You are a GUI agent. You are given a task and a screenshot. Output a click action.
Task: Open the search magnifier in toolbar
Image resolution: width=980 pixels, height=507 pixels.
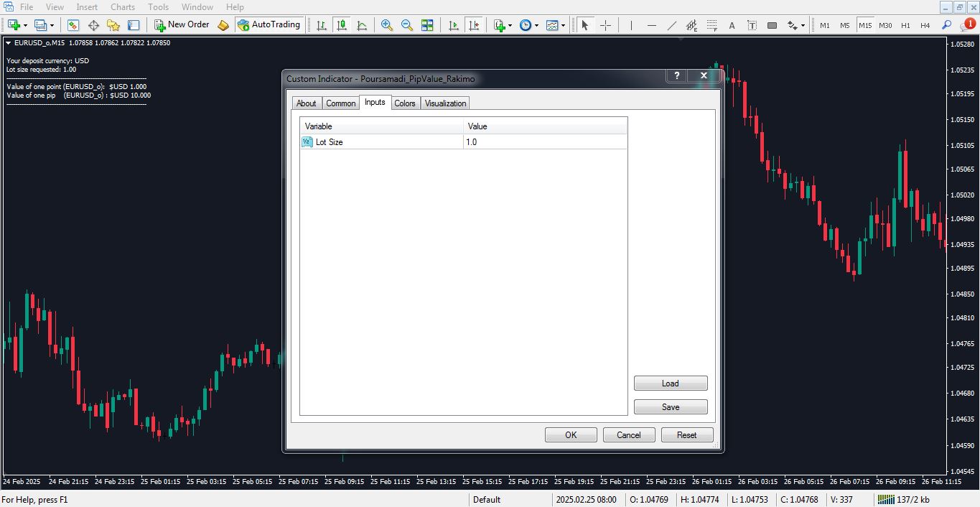coord(946,25)
